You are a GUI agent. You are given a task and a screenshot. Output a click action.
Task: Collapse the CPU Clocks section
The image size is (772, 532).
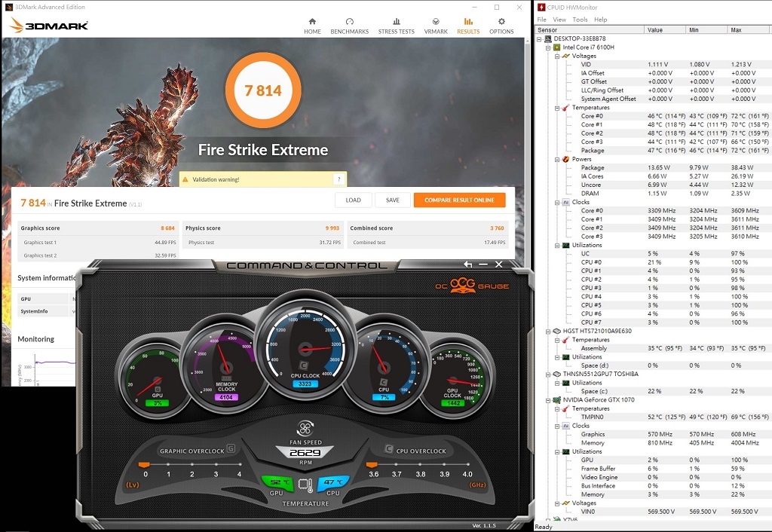[557, 202]
